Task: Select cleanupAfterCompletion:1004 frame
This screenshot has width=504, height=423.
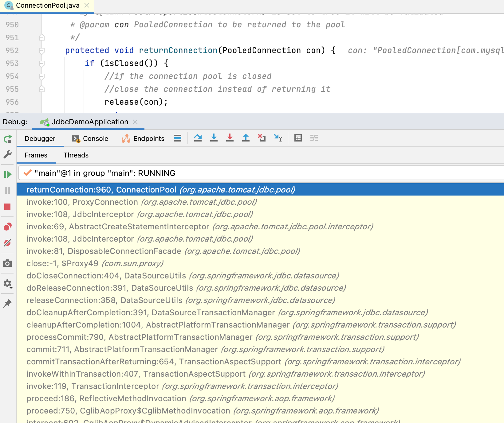Action: click(260, 325)
